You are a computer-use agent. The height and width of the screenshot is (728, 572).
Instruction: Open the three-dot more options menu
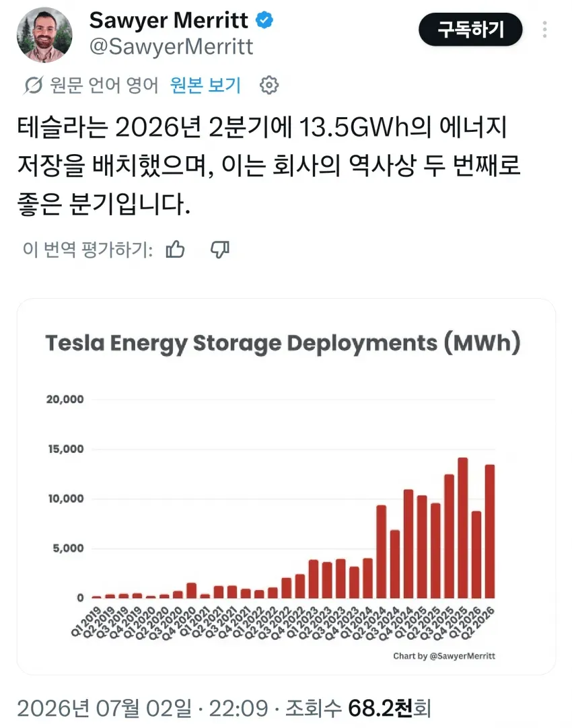click(544, 29)
